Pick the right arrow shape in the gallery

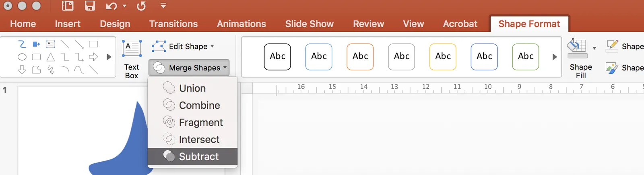click(x=93, y=57)
